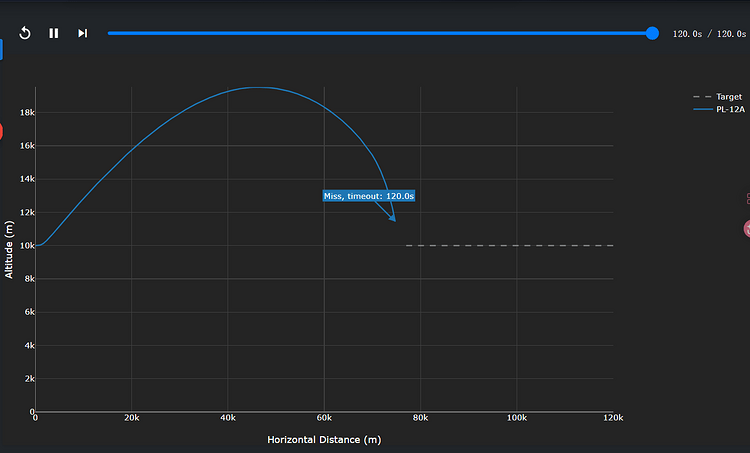Click the peak of the PL-12A trajectory
The image size is (750, 453).
257,87
